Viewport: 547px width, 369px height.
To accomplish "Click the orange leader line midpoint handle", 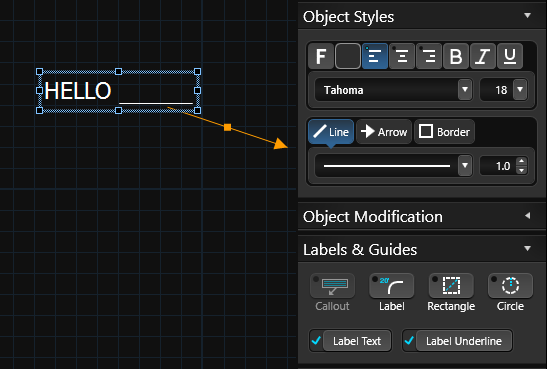I will (227, 127).
